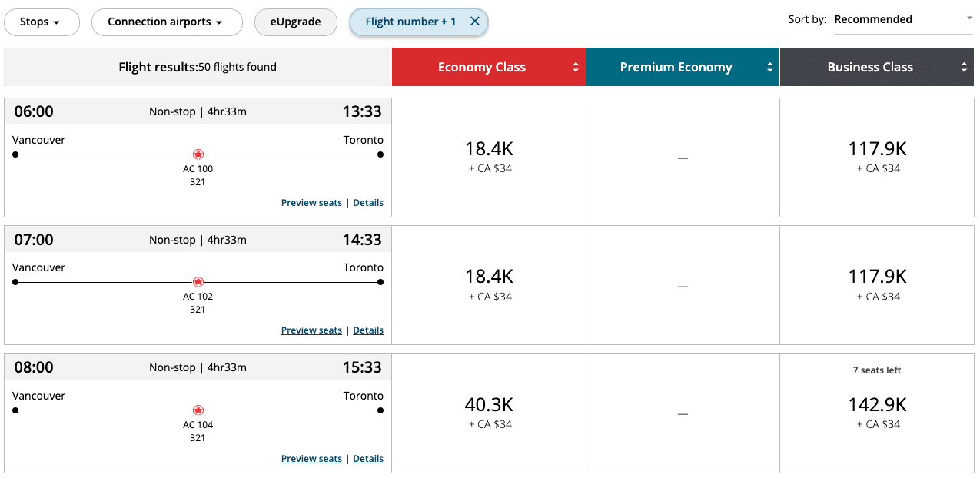Click the Air Canada logo on AC 102
Image resolution: width=980 pixels, height=478 pixels.
[x=198, y=282]
